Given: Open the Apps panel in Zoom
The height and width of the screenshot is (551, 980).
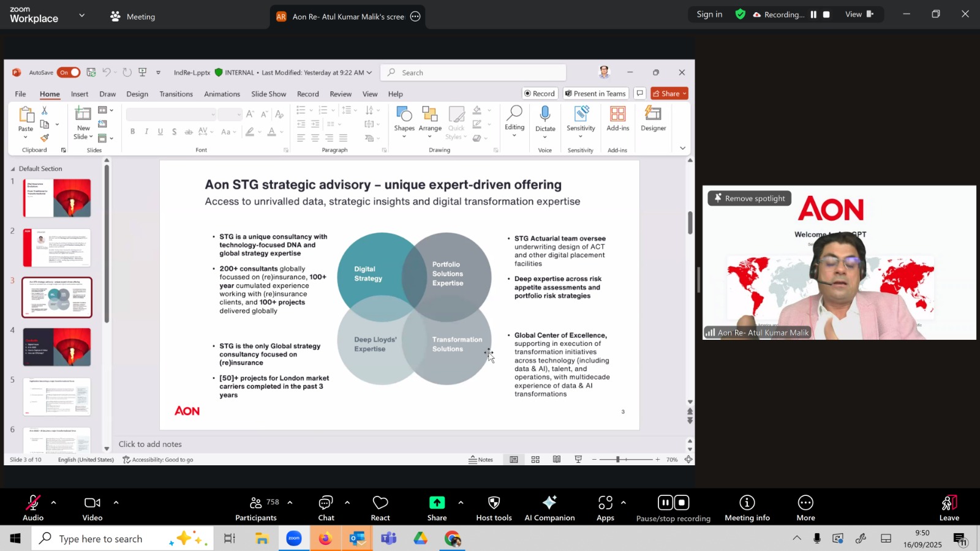Looking at the screenshot, I should point(605,508).
